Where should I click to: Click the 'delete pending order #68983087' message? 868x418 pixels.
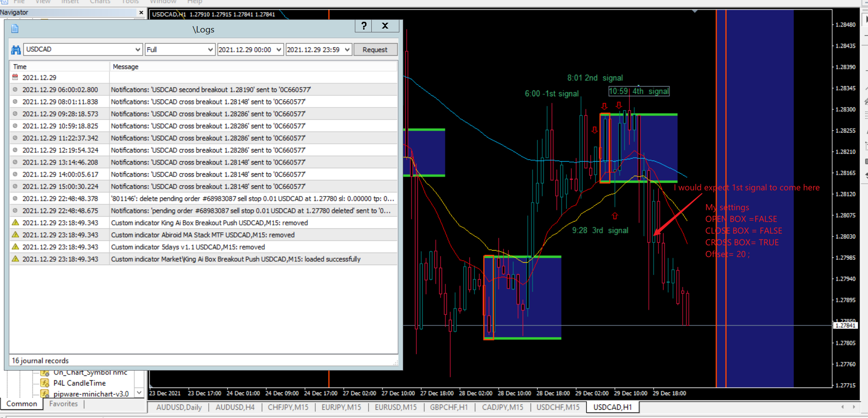tap(253, 198)
